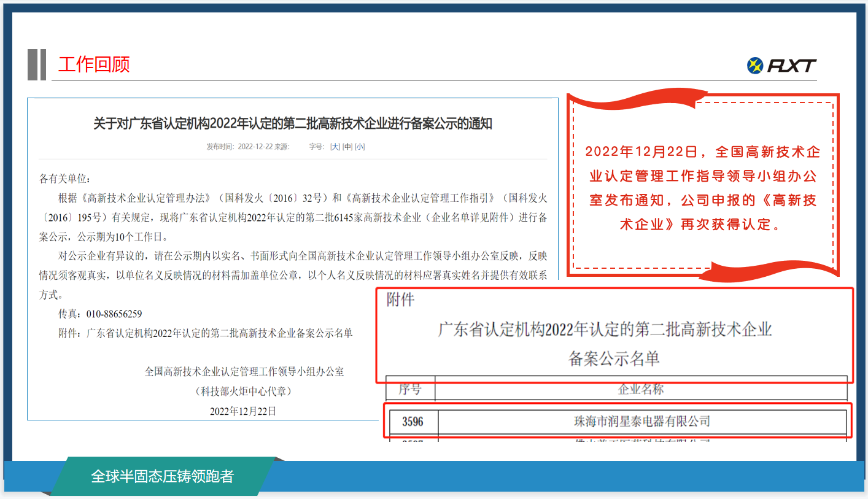Choose large font size [大]

coord(335,147)
